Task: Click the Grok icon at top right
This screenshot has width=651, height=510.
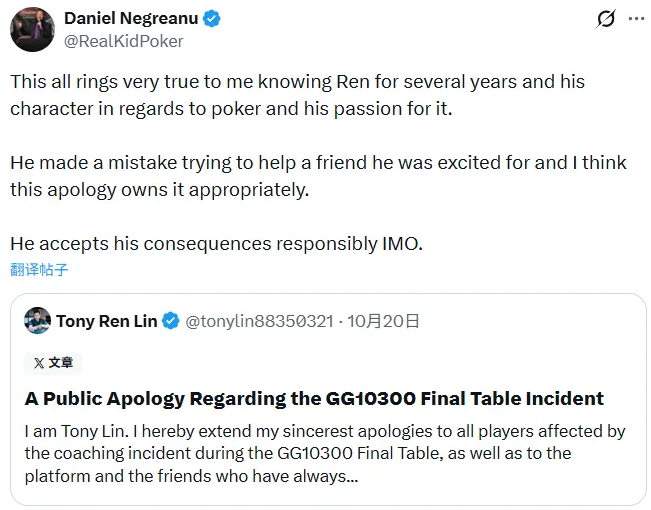Action: (605, 19)
